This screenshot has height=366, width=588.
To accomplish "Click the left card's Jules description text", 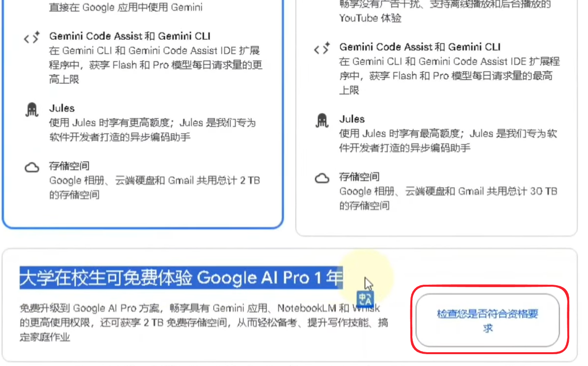I will 152,130.
